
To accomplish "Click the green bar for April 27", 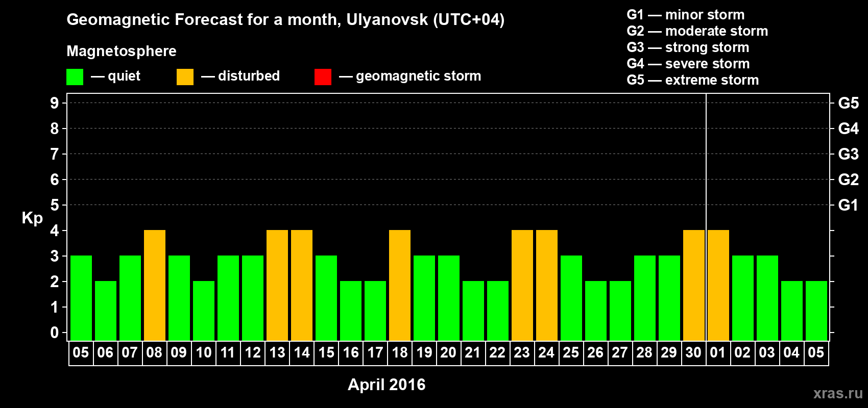I will pyautogui.click(x=620, y=311).
